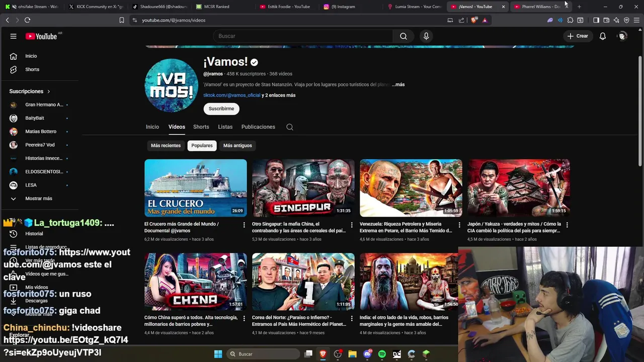Open Brave Wallet icon
644x362 pixels.
tap(606, 20)
